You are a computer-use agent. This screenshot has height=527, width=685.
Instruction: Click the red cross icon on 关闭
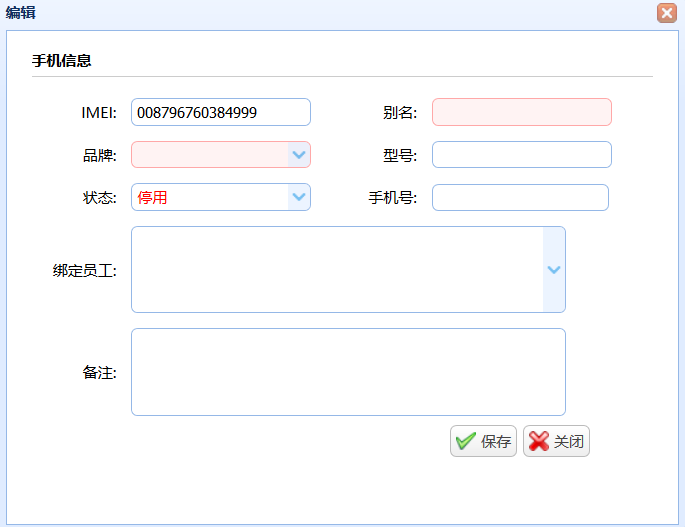point(539,441)
